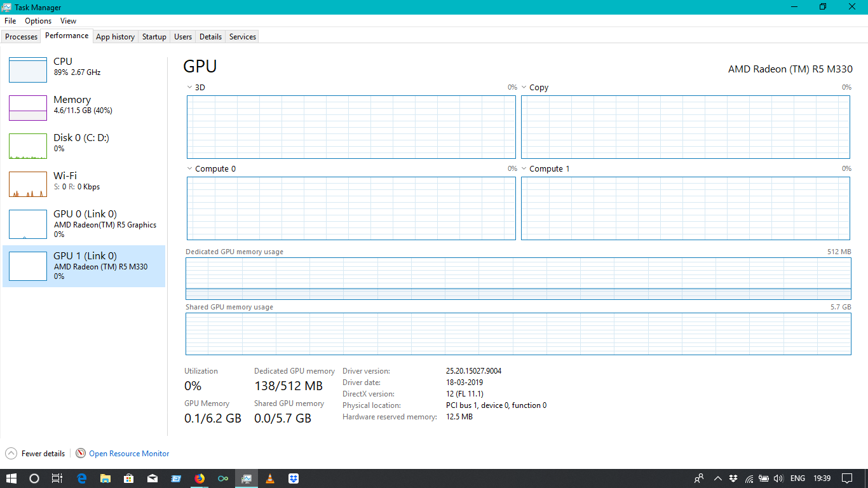The height and width of the screenshot is (488, 868).
Task: Open Cortana search circle on taskbar
Action: [x=34, y=478]
